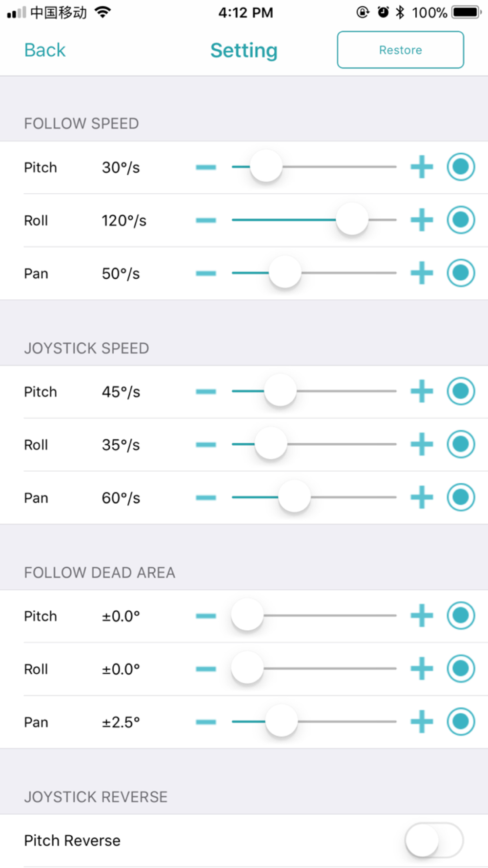Select the Dead Area Roll radio circle
This screenshot has width=488, height=868.
click(x=461, y=668)
